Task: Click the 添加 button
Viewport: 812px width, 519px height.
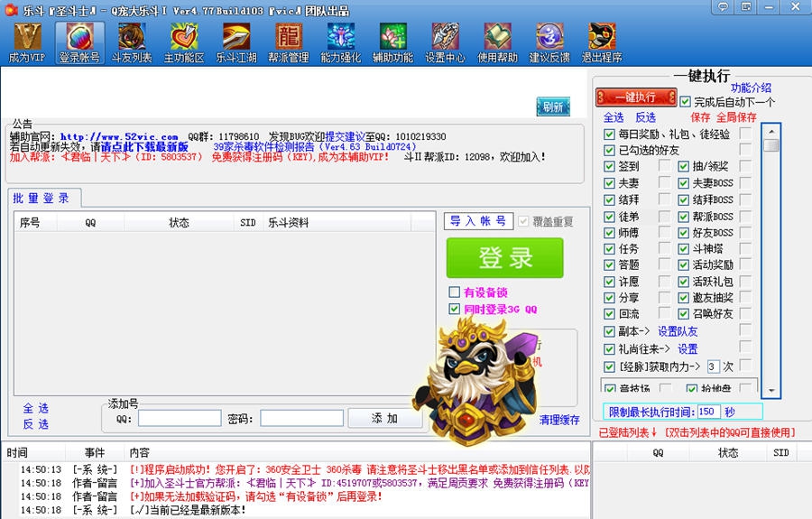Action: [384, 418]
